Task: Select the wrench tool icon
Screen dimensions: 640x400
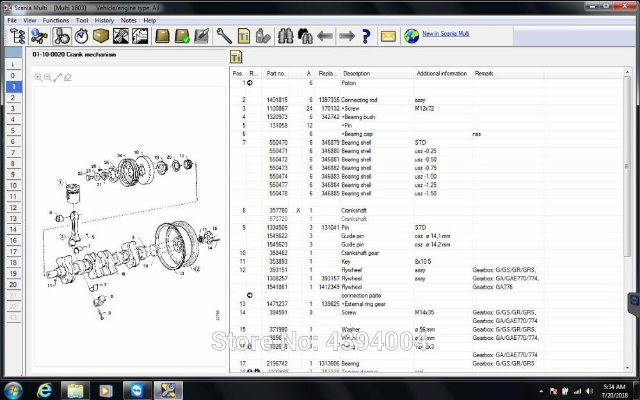Action: point(224,36)
